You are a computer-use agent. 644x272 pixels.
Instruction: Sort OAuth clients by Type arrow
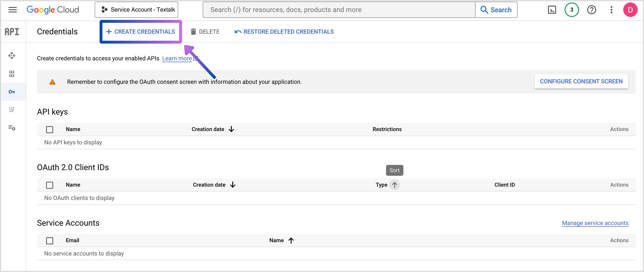click(x=394, y=185)
